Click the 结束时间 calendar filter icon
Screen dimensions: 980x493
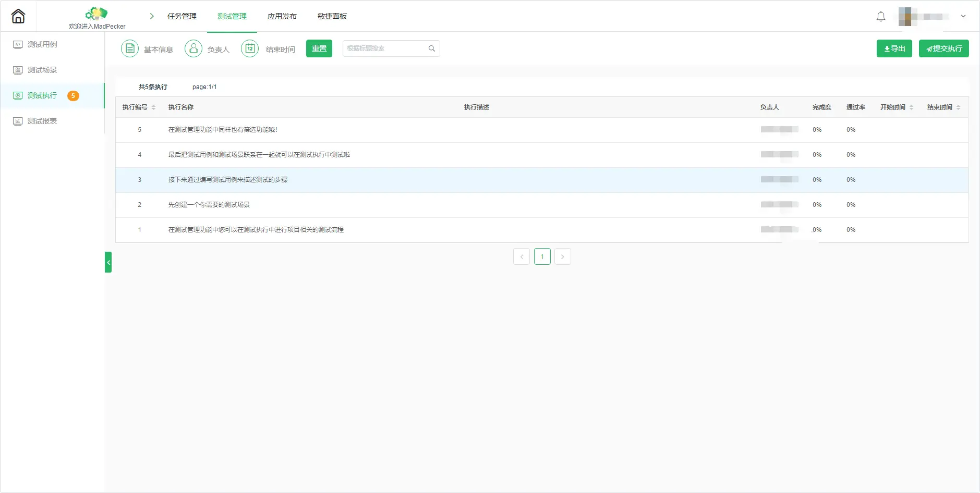point(250,48)
